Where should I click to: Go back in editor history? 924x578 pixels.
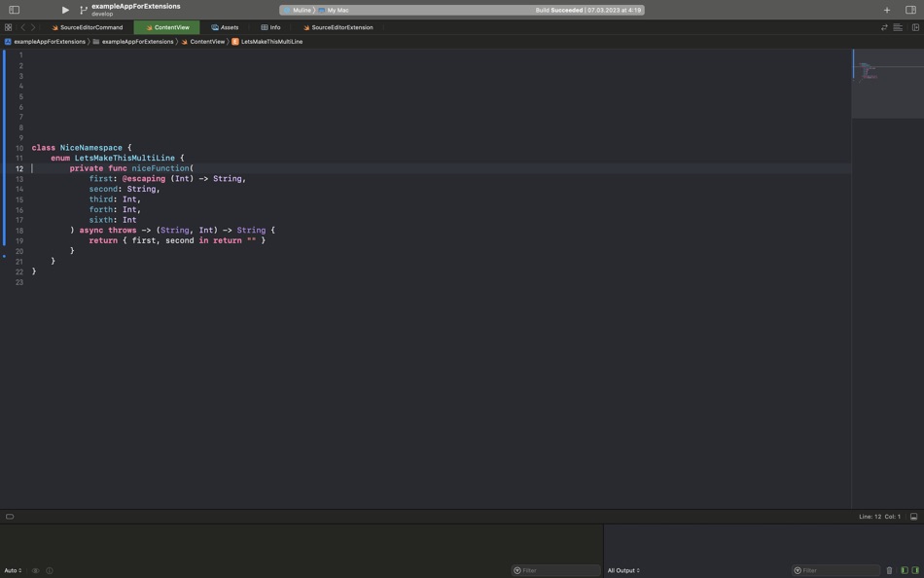[x=23, y=27]
